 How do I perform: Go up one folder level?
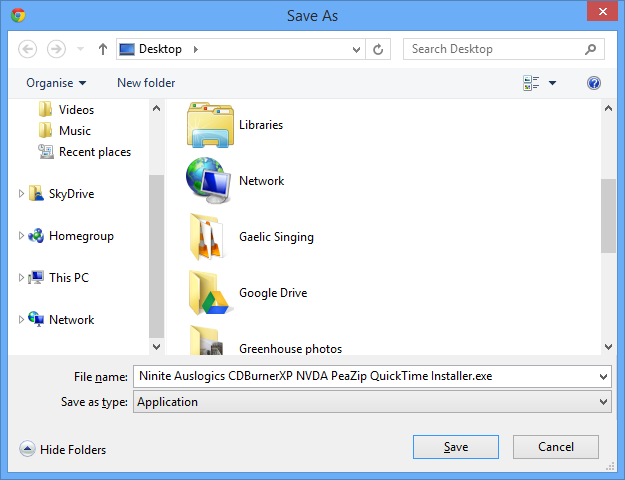click(x=103, y=49)
